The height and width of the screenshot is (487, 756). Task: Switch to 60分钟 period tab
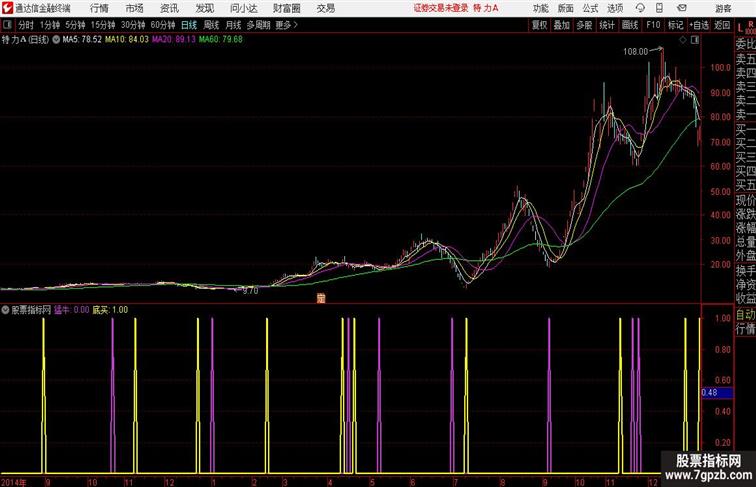(x=162, y=25)
